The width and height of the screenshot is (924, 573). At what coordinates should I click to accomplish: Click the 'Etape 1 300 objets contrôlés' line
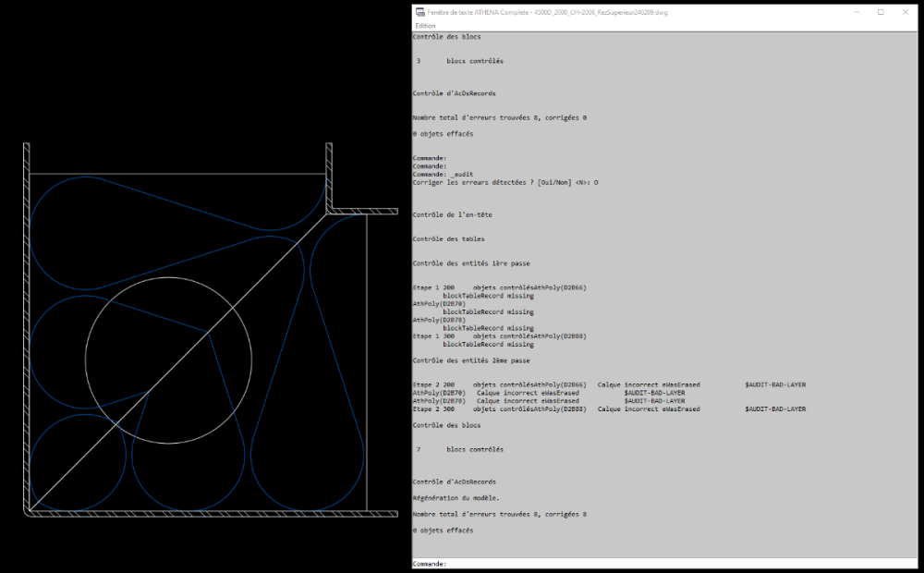pos(499,336)
